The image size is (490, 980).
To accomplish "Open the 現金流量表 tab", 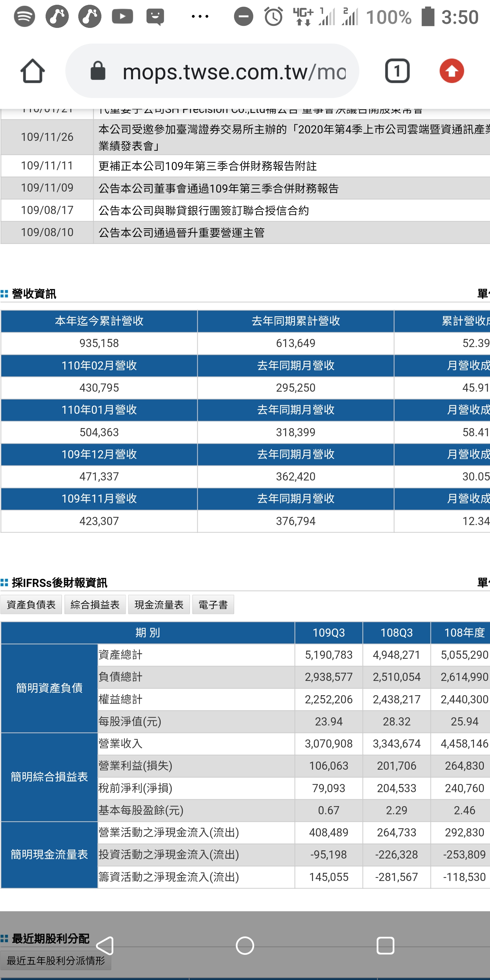I will click(159, 605).
